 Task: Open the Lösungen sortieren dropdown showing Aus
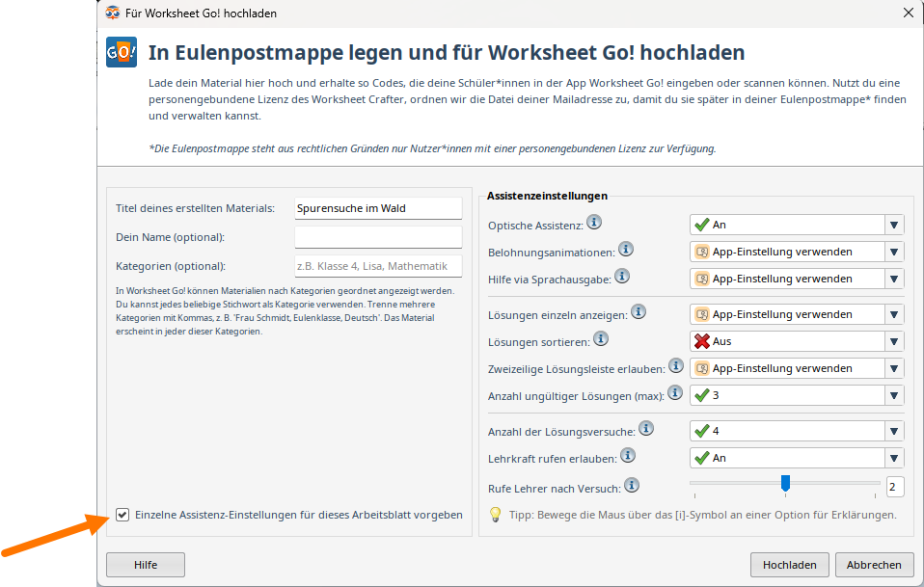pyautogui.click(x=797, y=341)
